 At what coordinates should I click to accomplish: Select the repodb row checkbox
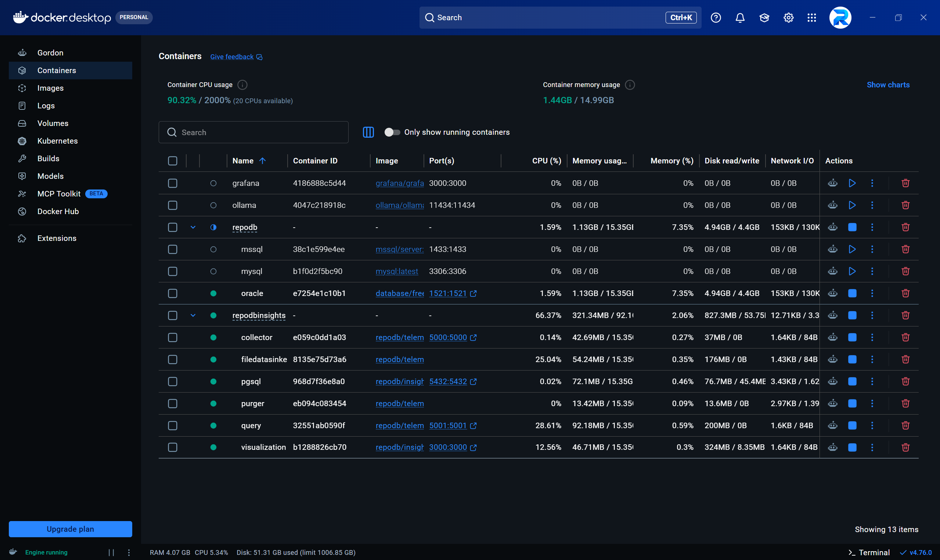(172, 227)
